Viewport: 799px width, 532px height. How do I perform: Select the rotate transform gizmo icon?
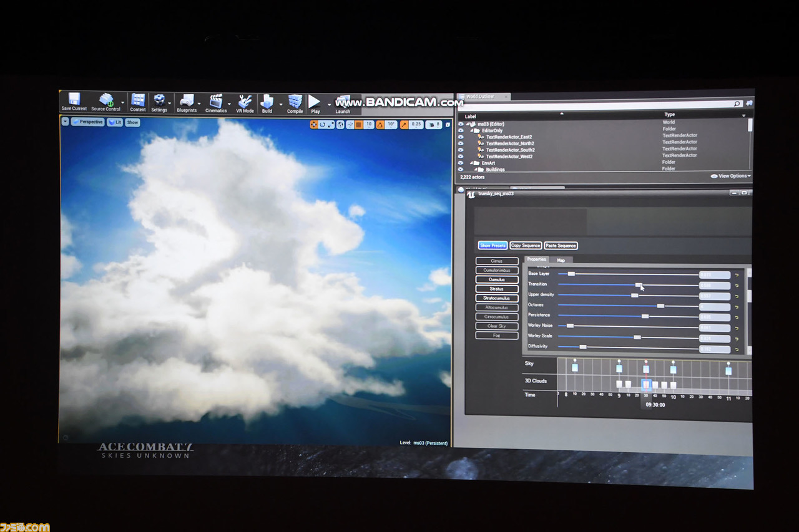323,125
